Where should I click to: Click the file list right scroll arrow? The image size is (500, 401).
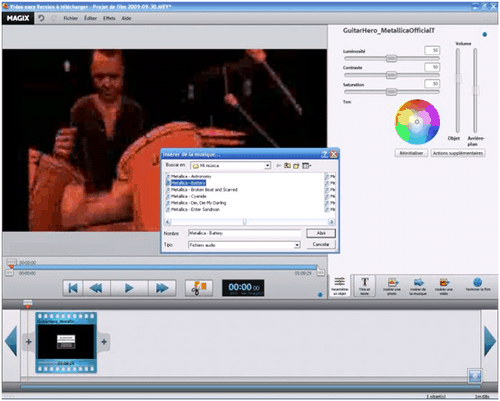[x=331, y=222]
